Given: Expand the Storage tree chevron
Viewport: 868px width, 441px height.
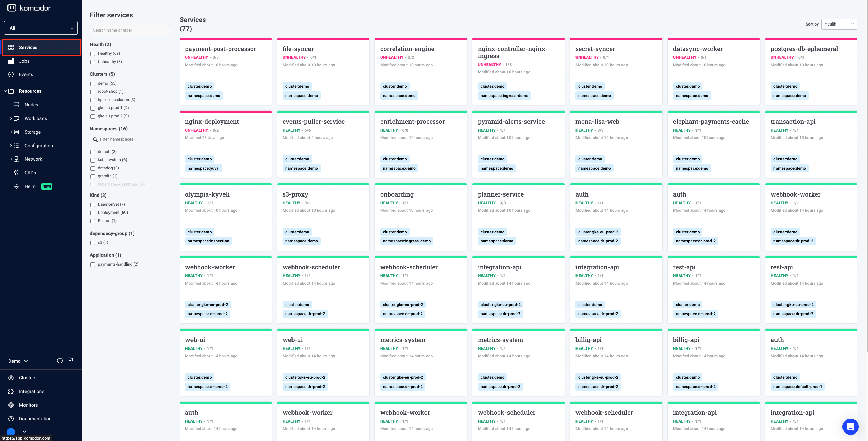Looking at the screenshot, I should 11,132.
